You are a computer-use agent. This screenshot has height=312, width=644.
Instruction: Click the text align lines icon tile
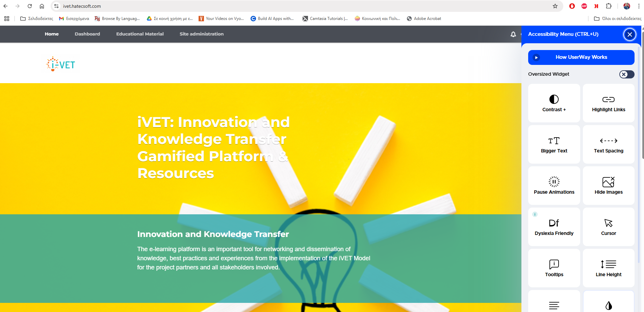point(554,302)
